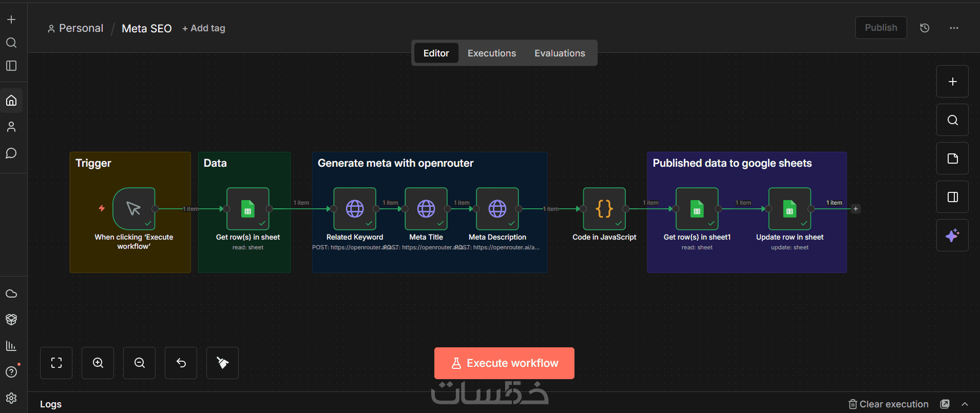
Task: Click the plus icon in left sidebar
Action: point(11,19)
